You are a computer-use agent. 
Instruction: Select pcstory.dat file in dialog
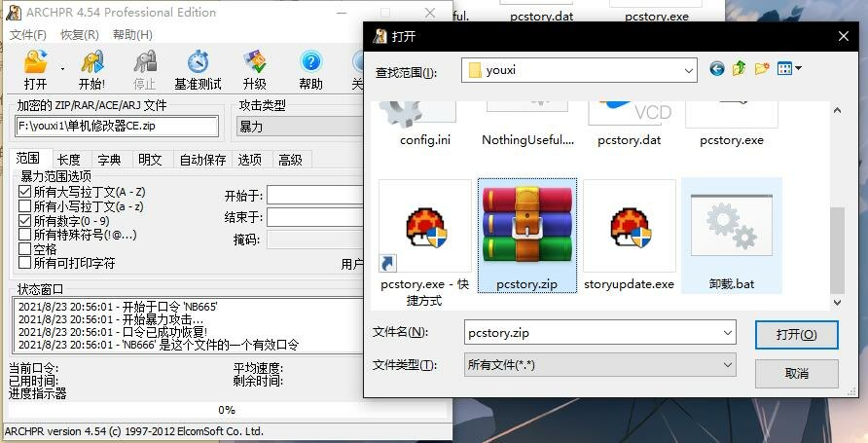point(630,125)
